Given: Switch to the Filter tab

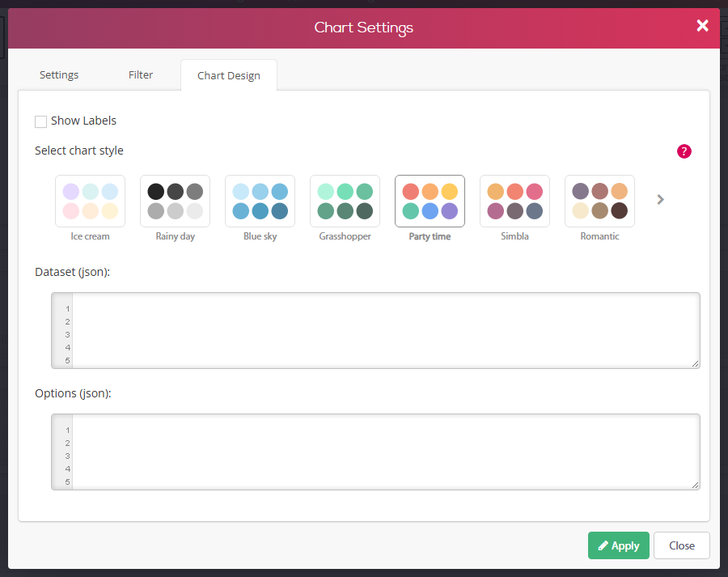Looking at the screenshot, I should tap(141, 74).
